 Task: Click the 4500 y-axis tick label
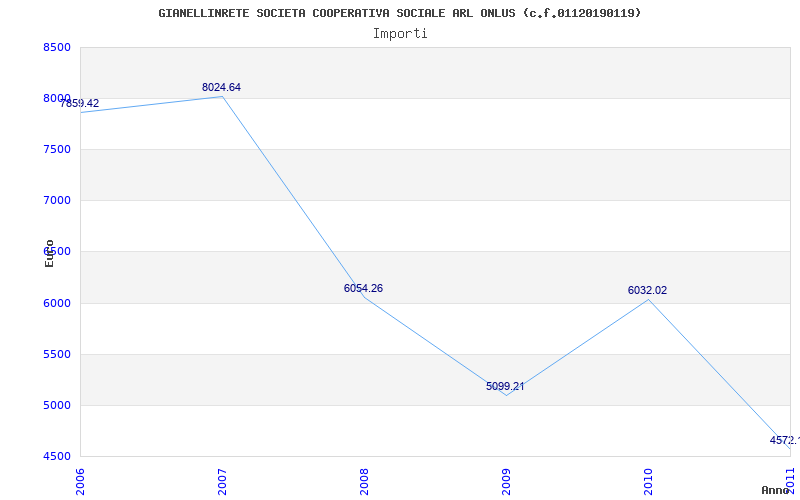tap(57, 456)
